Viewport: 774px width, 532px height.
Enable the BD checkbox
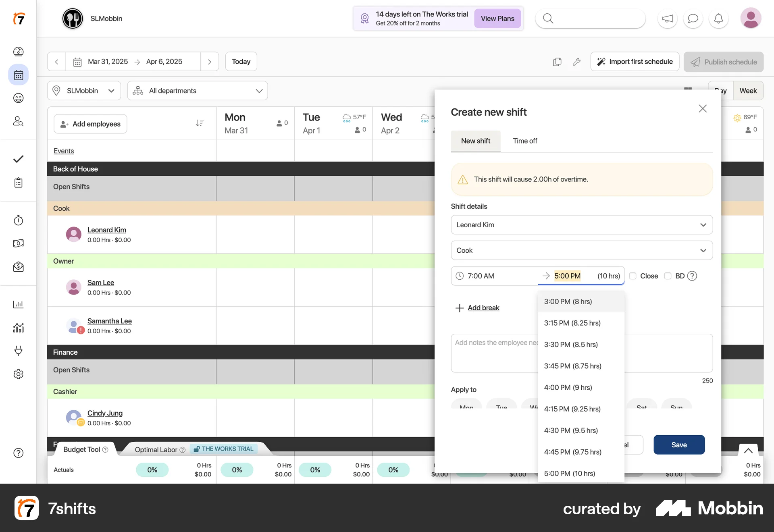pos(668,276)
